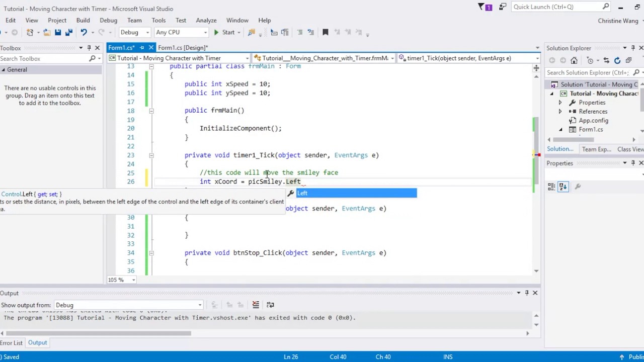Switch to Form1.cs [Design]* tab
This screenshot has height=362, width=644.
point(183,48)
